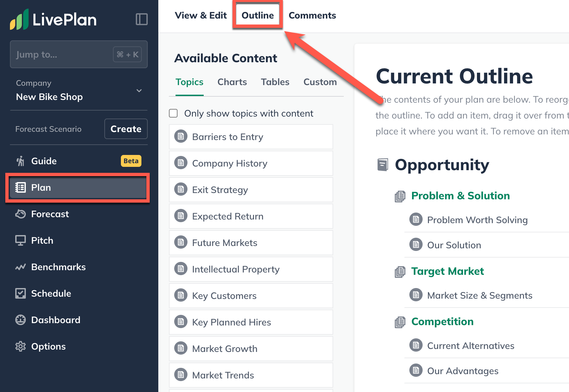
Task: Click the Schedule checkmark icon
Action: tap(21, 294)
